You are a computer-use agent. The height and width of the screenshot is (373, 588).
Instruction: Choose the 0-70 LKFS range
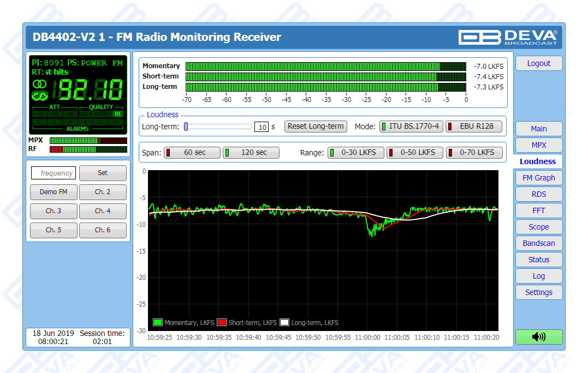(x=473, y=153)
